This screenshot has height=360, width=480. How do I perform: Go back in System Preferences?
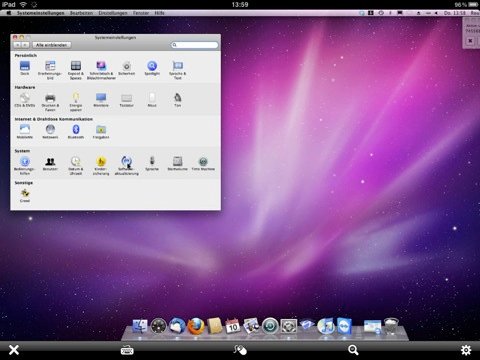click(17, 45)
